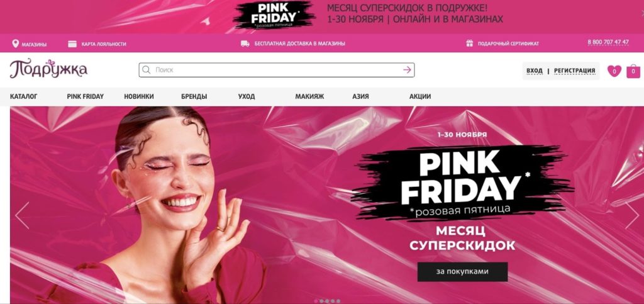
Task: Go to the Подружка logo home
Action: coord(48,69)
